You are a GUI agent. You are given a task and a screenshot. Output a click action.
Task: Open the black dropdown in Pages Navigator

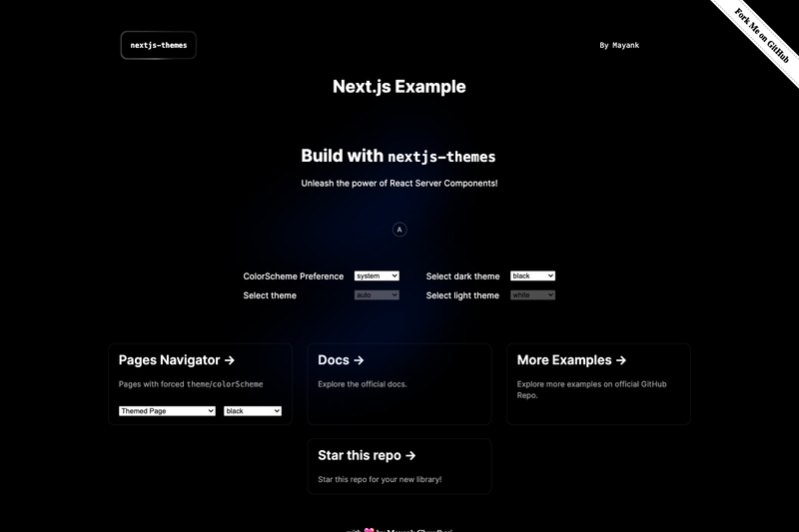coord(253,411)
